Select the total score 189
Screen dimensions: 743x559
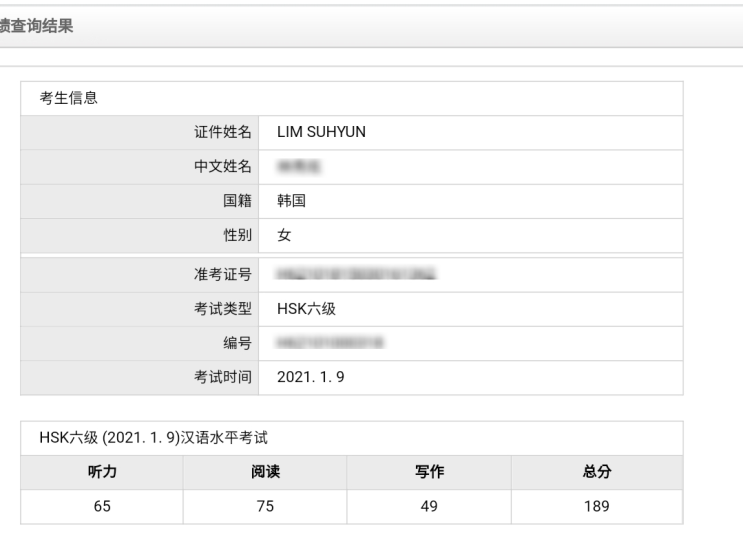pos(597,506)
